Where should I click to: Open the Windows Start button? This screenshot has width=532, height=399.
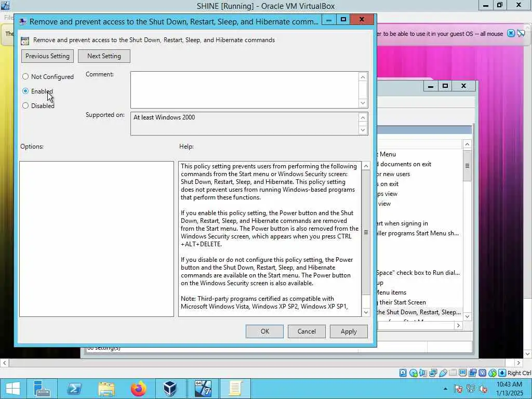tap(12, 389)
